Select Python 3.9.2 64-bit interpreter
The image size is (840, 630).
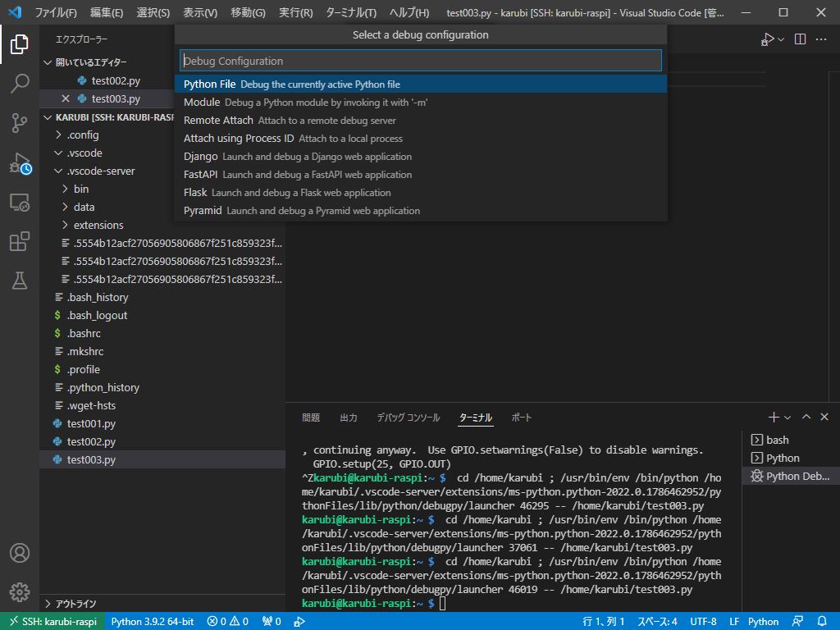coord(152,622)
